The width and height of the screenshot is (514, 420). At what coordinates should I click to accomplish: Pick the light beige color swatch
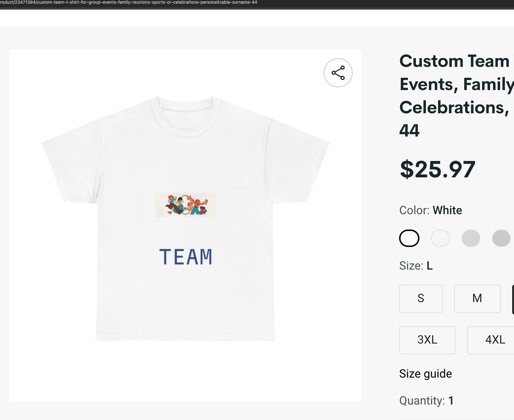tap(471, 238)
